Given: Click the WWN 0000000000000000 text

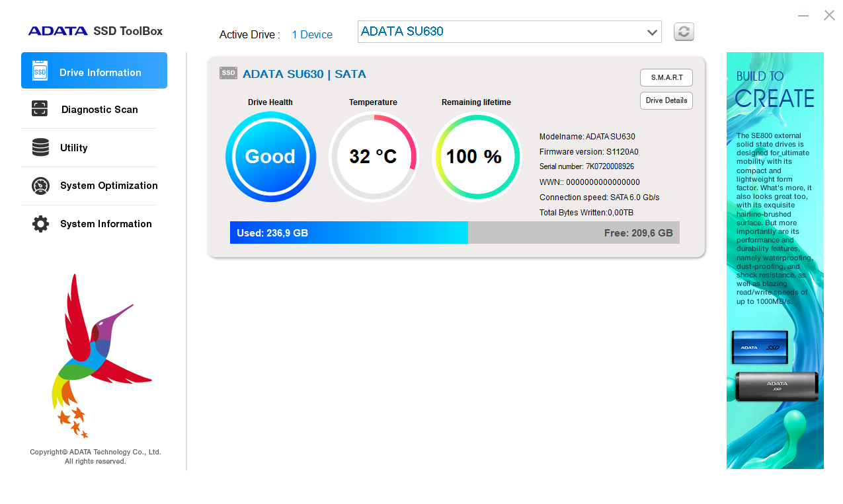Looking at the screenshot, I should coord(590,182).
